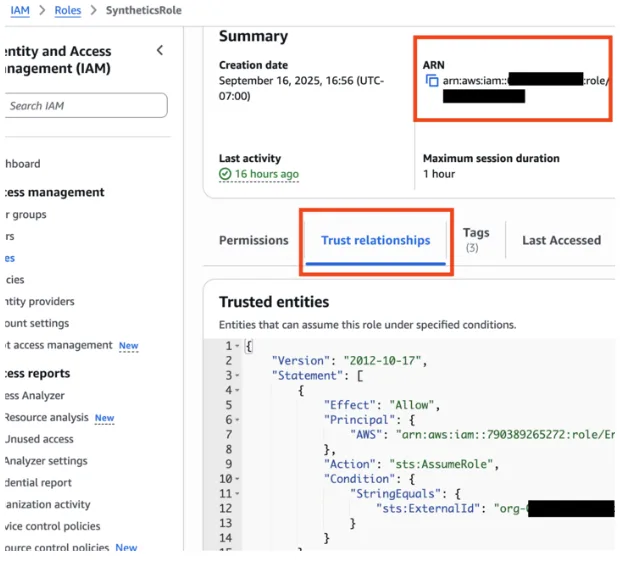Image resolution: width=632 pixels, height=568 pixels.
Task: Click the "sts:ExternalId" key on line 12
Action: [x=428, y=509]
